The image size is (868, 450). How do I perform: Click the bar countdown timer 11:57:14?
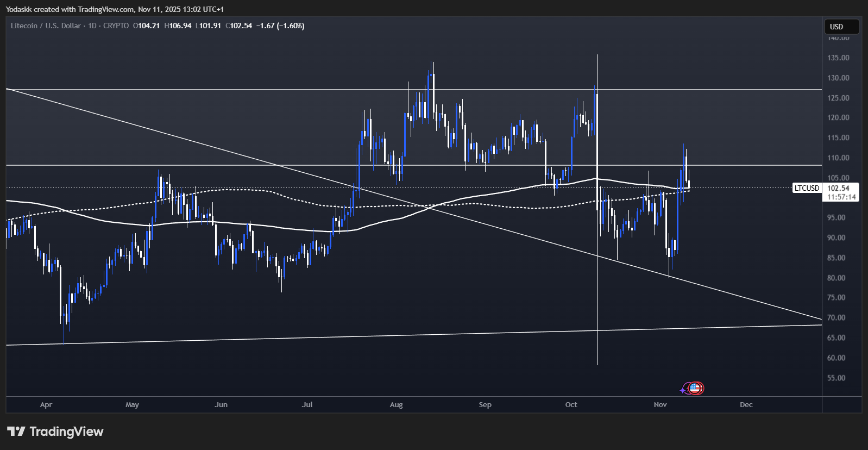[841, 197]
